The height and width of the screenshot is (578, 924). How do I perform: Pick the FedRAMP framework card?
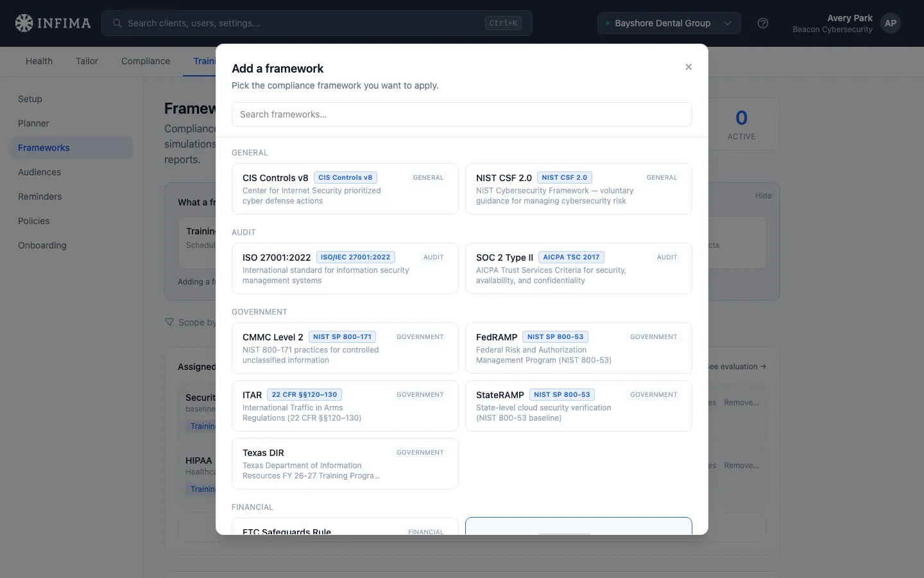pyautogui.click(x=579, y=348)
